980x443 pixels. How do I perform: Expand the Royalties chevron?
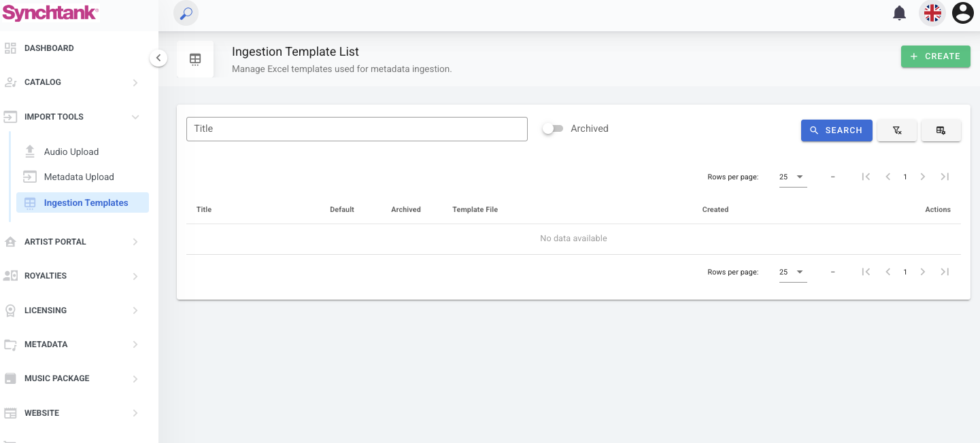[135, 277]
